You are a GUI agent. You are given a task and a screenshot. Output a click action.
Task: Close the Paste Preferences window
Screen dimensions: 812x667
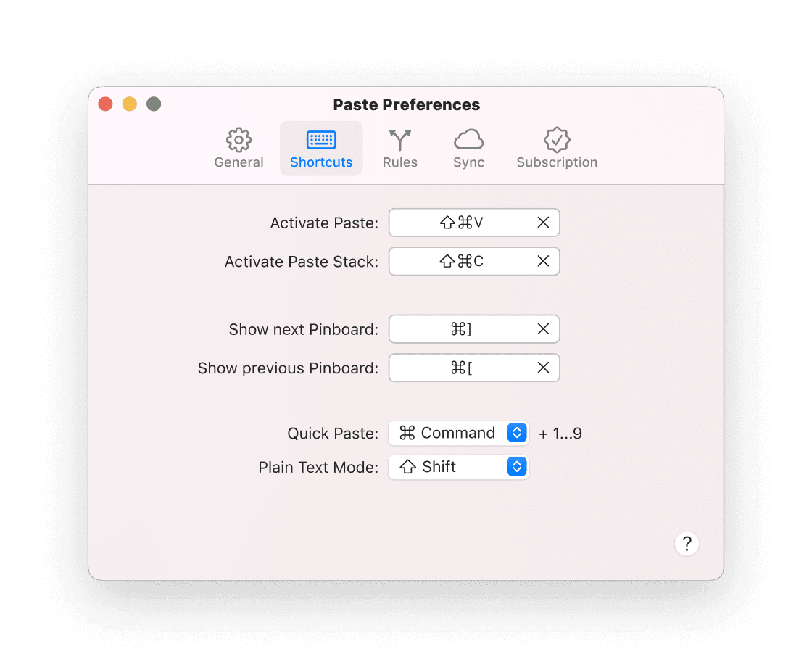click(106, 104)
